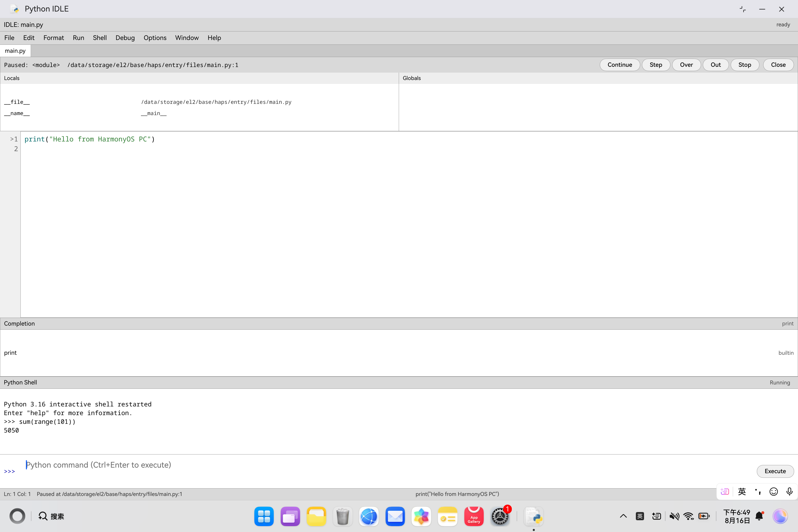The image size is (798, 532).
Task: Click the sum(range(101)) shell line
Action: click(40, 422)
